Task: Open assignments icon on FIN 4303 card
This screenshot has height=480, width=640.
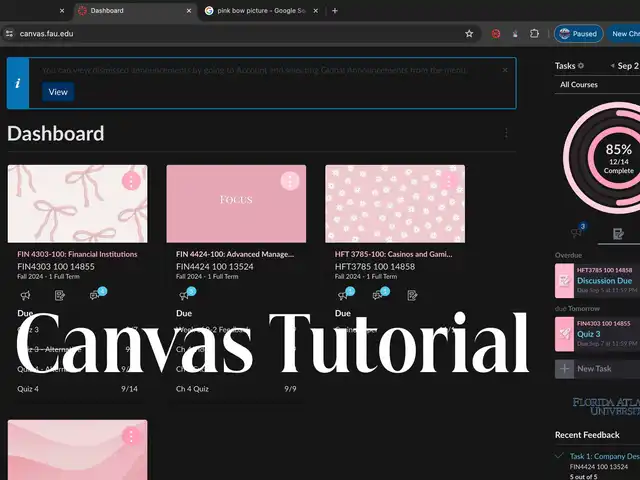Action: click(60, 295)
